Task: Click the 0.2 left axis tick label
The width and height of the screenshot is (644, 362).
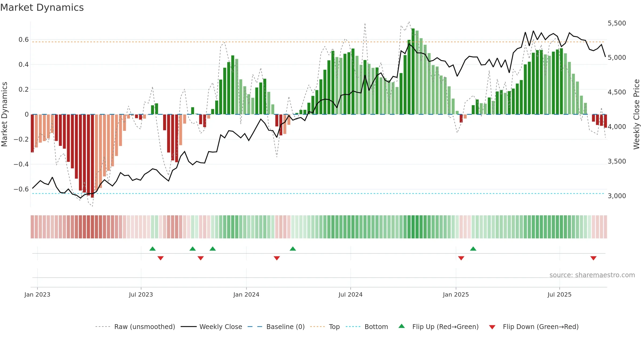Action: pyautogui.click(x=24, y=89)
